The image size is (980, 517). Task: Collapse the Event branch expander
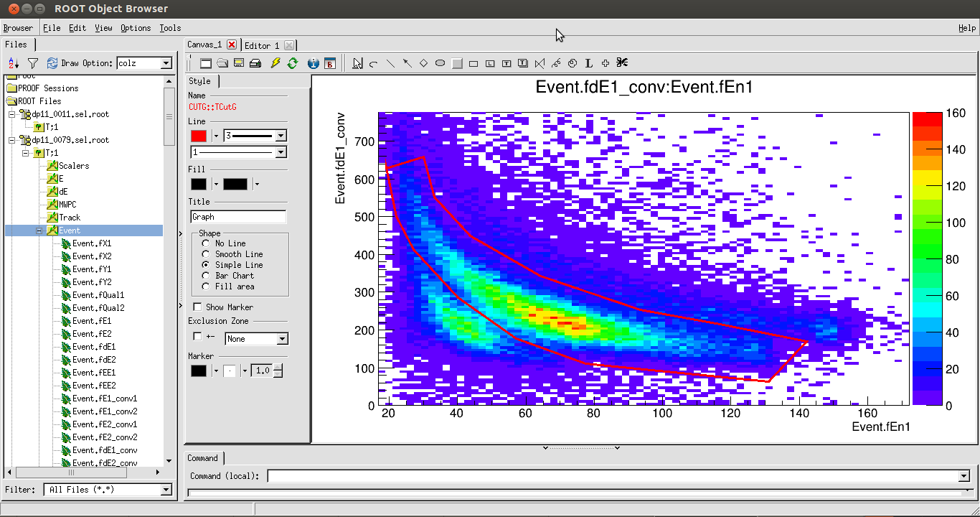coord(40,230)
